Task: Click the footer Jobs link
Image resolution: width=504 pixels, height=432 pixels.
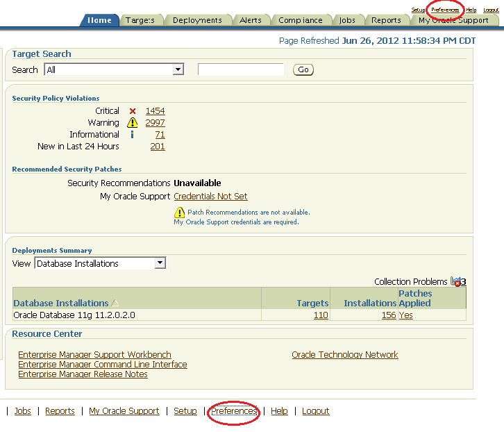Action: pyautogui.click(x=22, y=411)
